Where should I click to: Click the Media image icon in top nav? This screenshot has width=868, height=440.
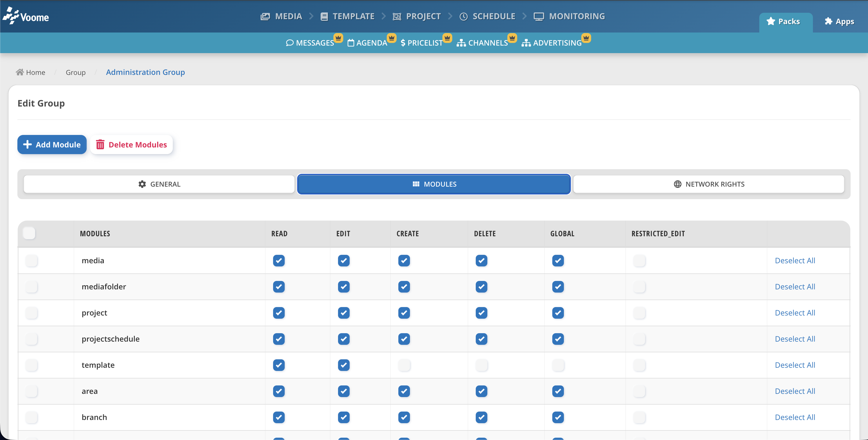pyautogui.click(x=265, y=16)
